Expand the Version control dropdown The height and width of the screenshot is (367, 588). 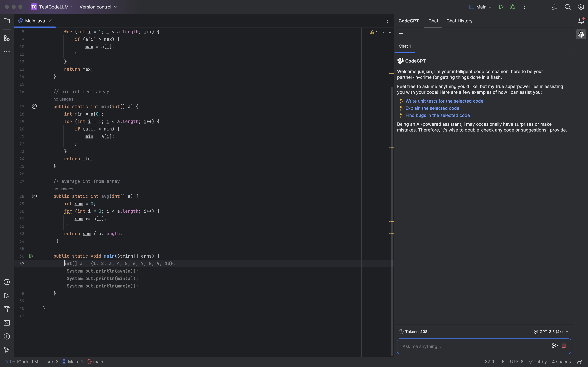tap(98, 7)
